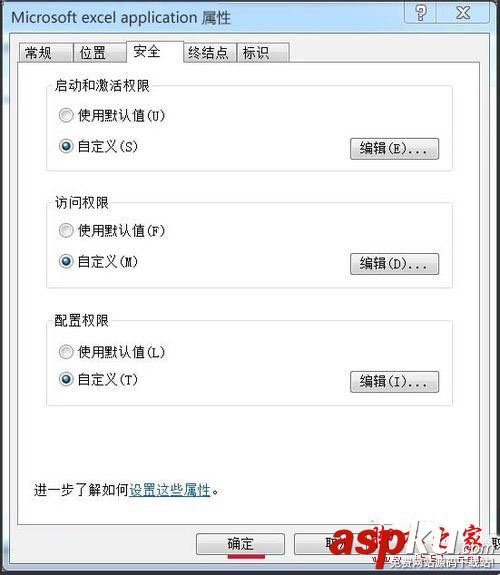Open the 设置这些属性 help link
This screenshot has width=500, height=575.
point(169,490)
